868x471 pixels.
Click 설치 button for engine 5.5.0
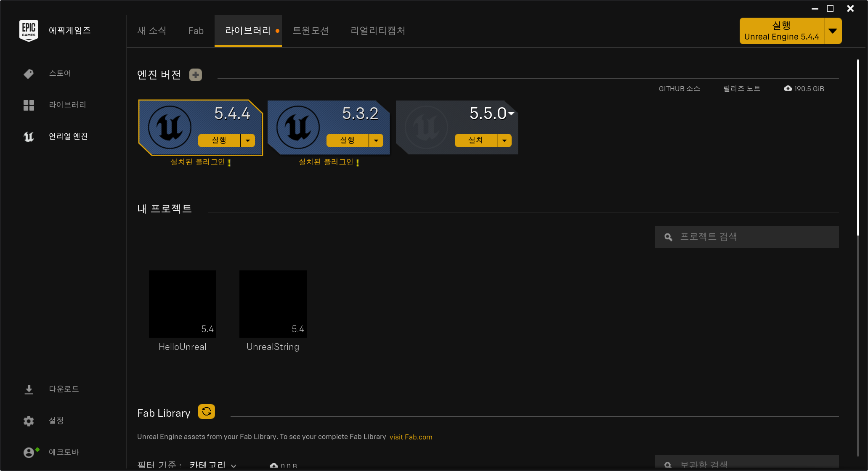pos(475,140)
